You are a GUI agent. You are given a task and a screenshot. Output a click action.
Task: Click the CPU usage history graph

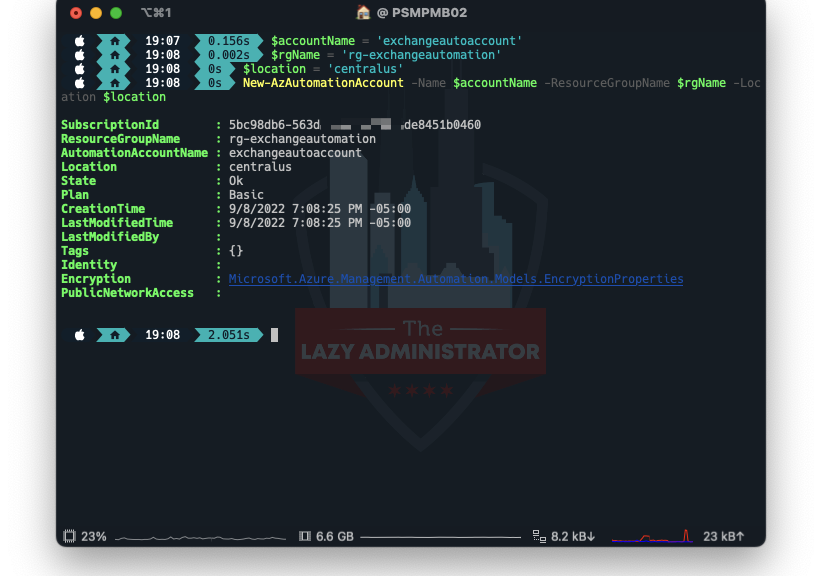pos(200,538)
